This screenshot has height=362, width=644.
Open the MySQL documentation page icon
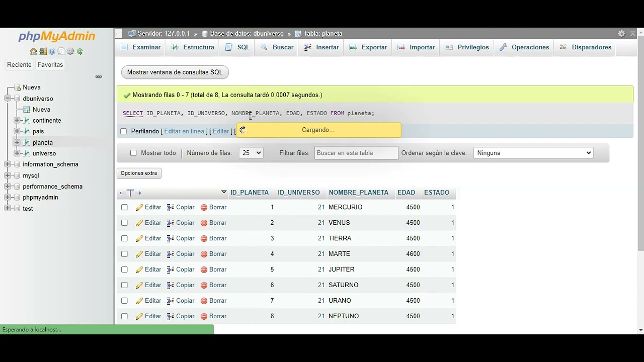61,51
